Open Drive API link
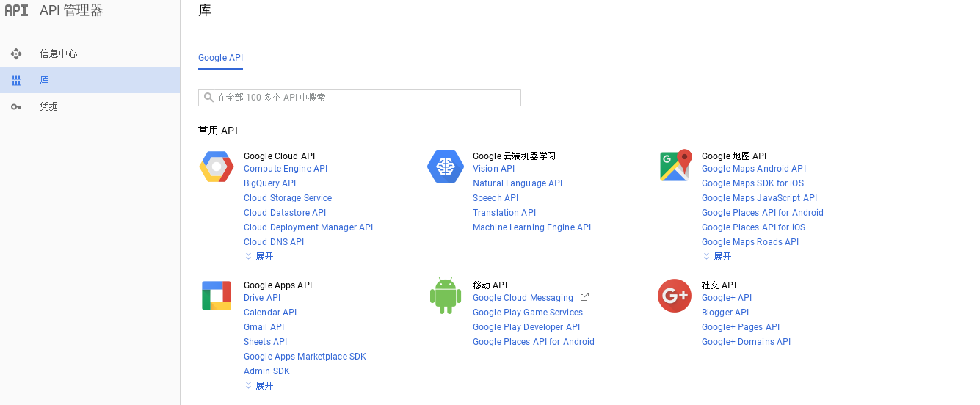The image size is (980, 405). (262, 298)
